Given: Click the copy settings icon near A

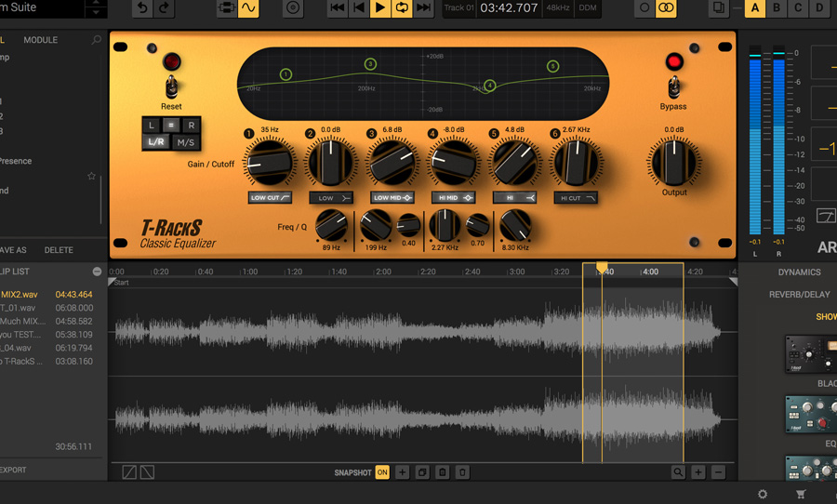Looking at the screenshot, I should click(719, 8).
